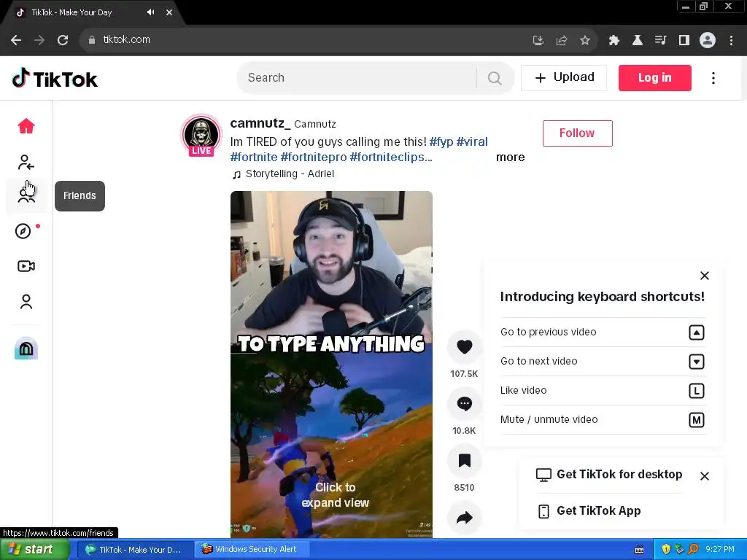View site info via lock icon
Viewport: 747px width, 560px height.
tap(92, 40)
